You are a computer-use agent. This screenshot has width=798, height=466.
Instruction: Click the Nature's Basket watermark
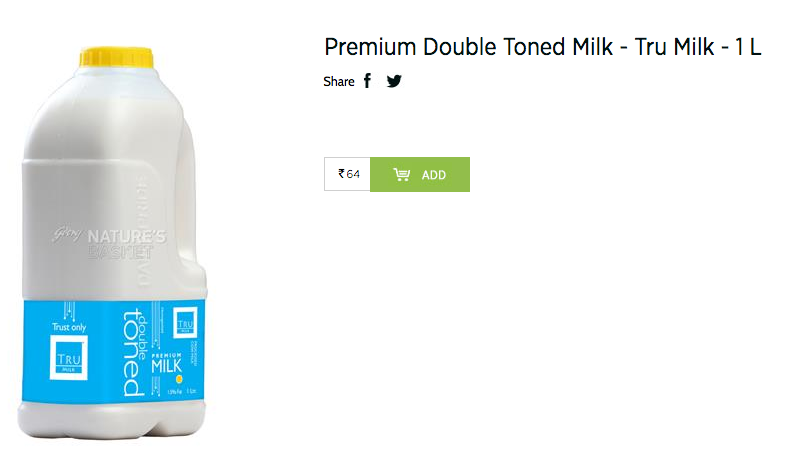click(x=109, y=244)
